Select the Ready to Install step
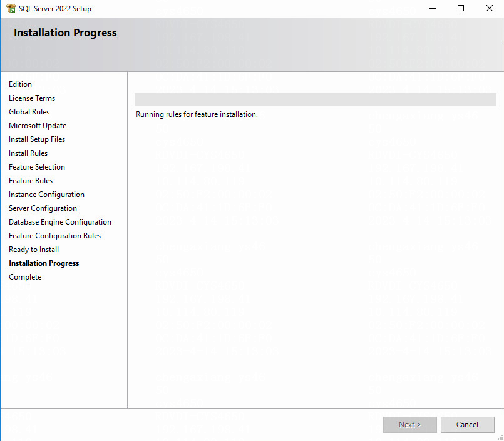The image size is (504, 441). [x=34, y=250]
